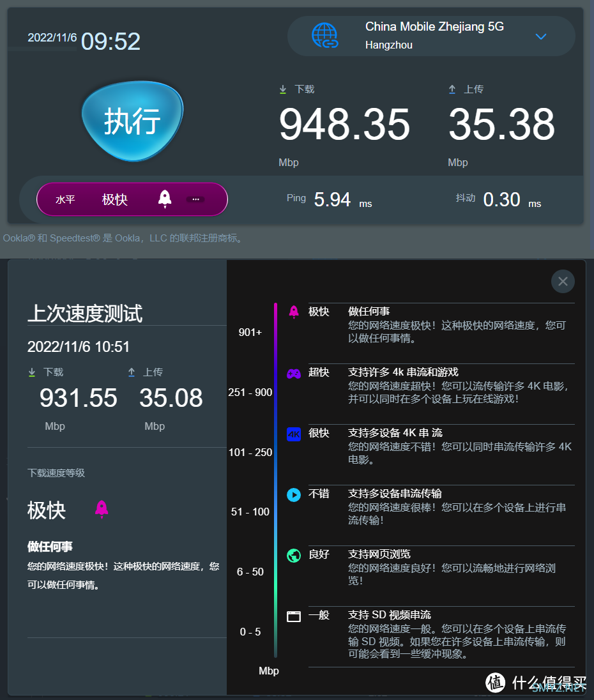
Task: Click the Hangzhou server location text
Action: tap(389, 45)
